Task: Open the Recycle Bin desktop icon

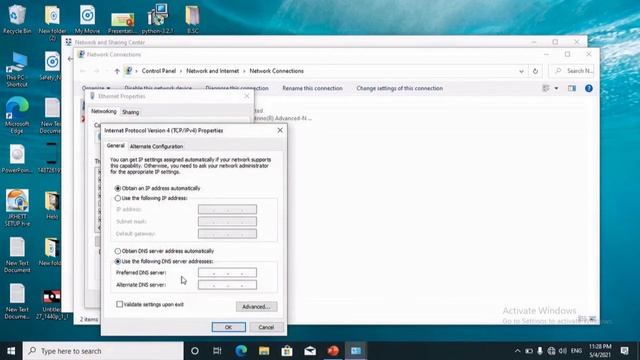Action: [17, 19]
